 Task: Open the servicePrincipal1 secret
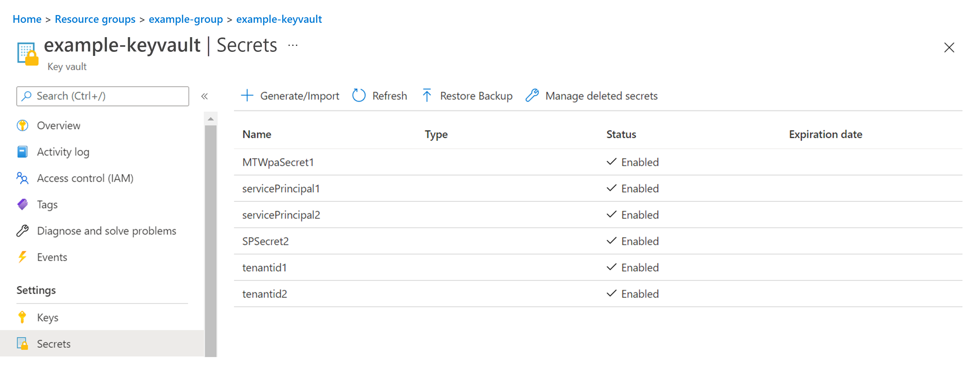point(281,188)
